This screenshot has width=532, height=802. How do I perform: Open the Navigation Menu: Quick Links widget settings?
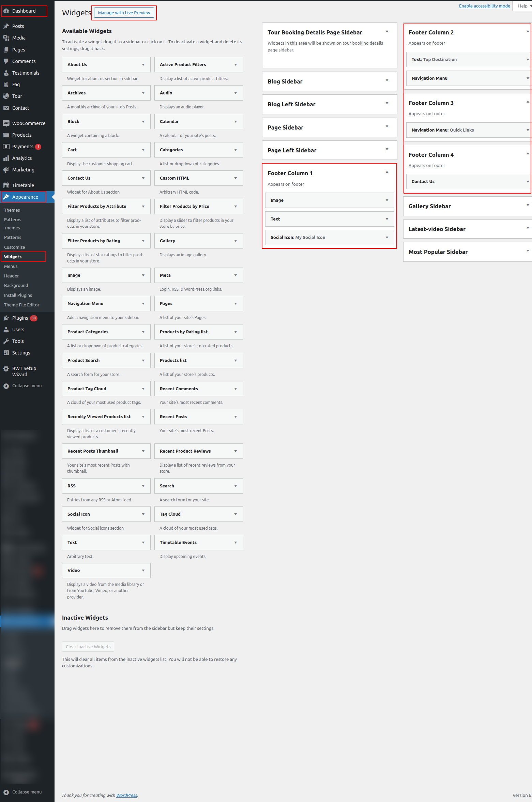point(527,130)
